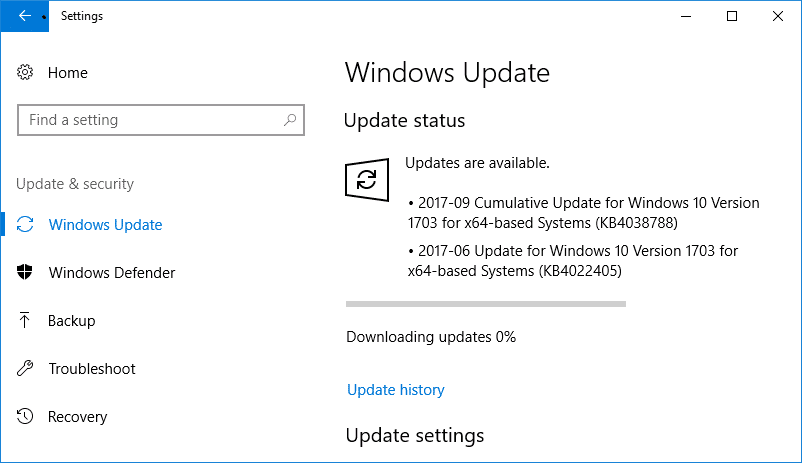Click the Windows Update sync arrows icon
This screenshot has width=802, height=463.
pyautogui.click(x=25, y=224)
